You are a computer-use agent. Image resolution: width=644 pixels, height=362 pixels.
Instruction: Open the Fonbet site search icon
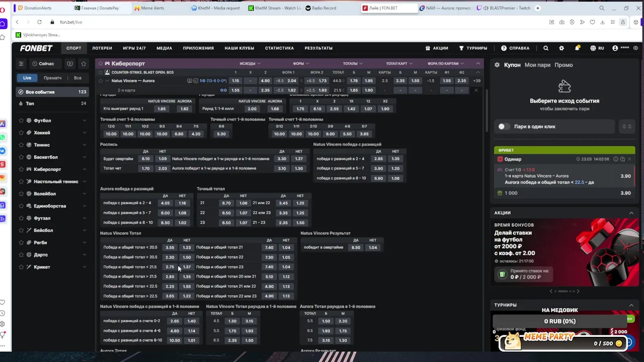click(546, 48)
